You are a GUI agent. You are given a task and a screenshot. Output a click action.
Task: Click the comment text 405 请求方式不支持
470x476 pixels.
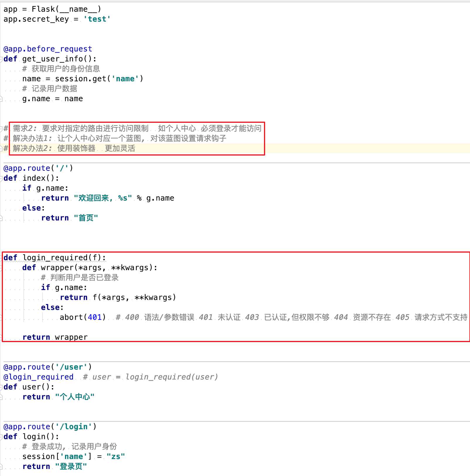pos(432,317)
